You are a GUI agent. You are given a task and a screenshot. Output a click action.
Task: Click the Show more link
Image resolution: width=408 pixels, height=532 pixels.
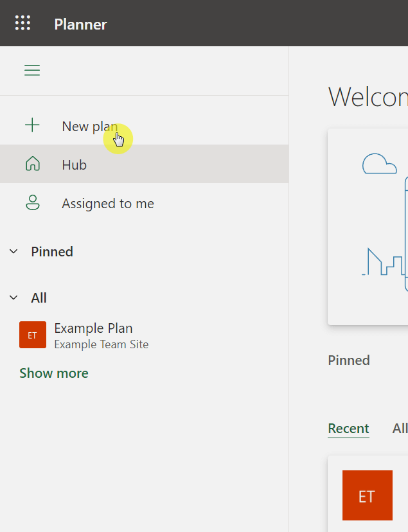53,373
